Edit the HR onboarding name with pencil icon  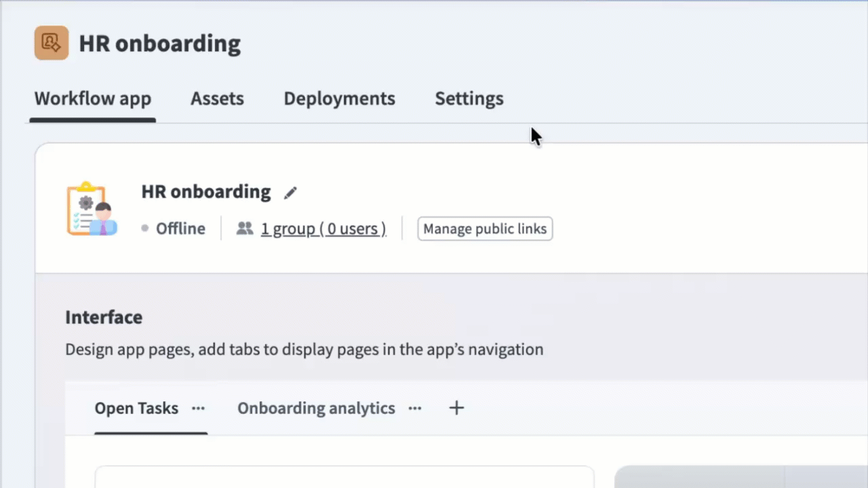(290, 192)
